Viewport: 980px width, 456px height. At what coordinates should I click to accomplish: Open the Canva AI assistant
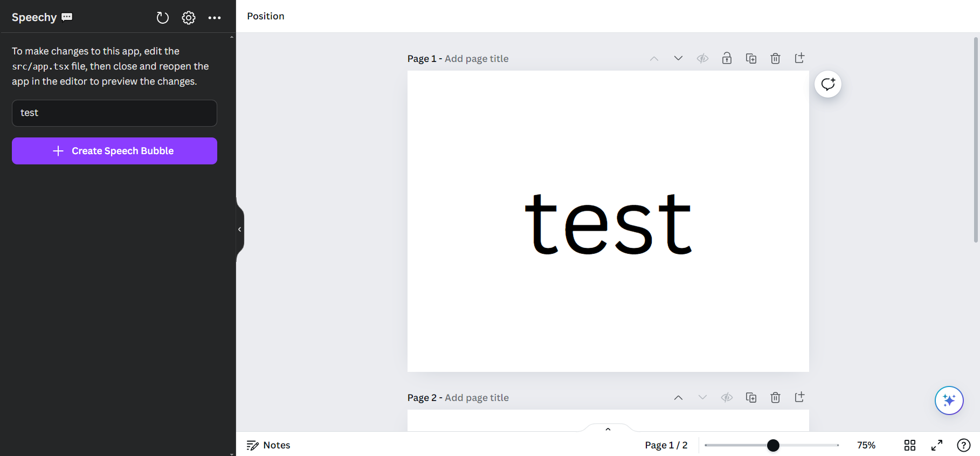coord(949,400)
